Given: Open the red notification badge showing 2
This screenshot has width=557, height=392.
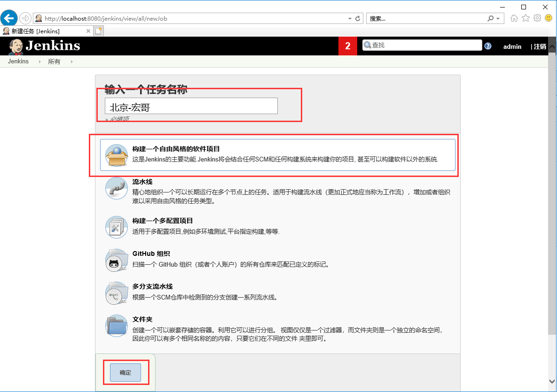Looking at the screenshot, I should [x=348, y=46].
